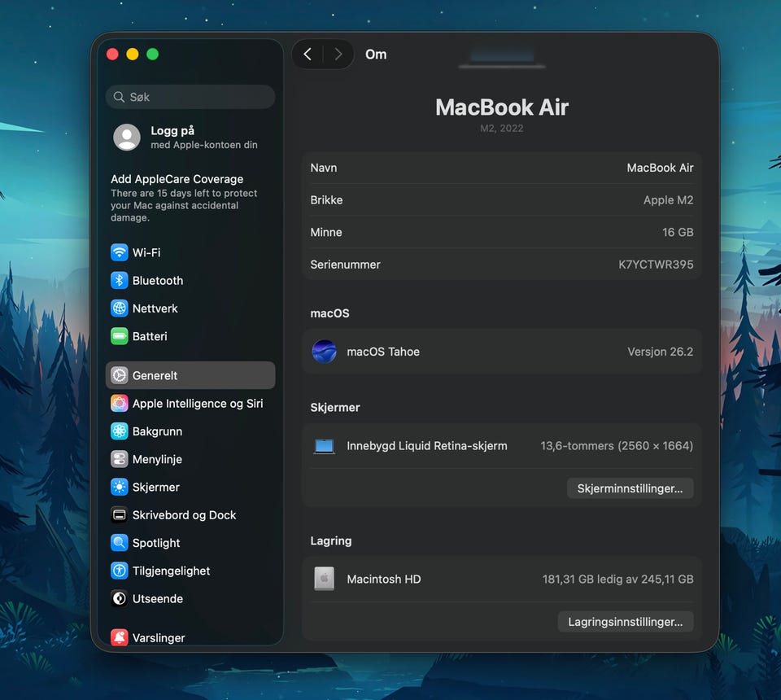The height and width of the screenshot is (700, 781).
Task: Select Nettverk in the sidebar
Action: pos(190,308)
